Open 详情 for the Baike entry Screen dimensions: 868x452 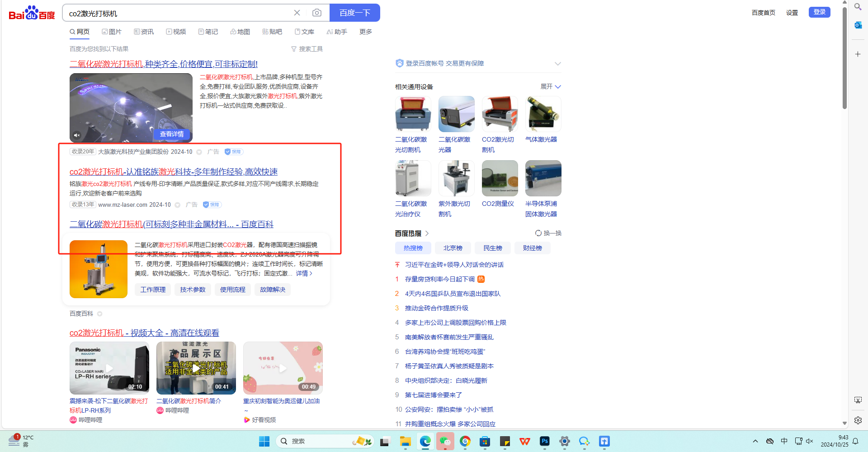304,273
